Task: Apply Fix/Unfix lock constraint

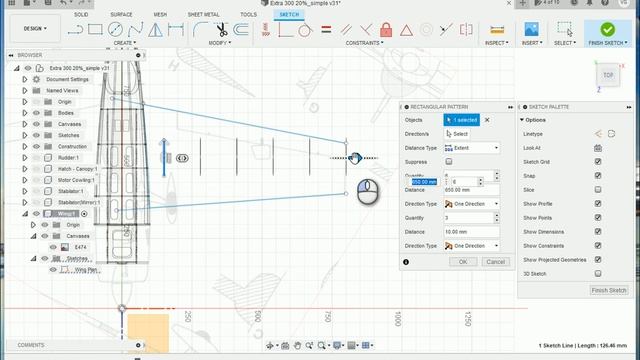Action: click(x=386, y=30)
